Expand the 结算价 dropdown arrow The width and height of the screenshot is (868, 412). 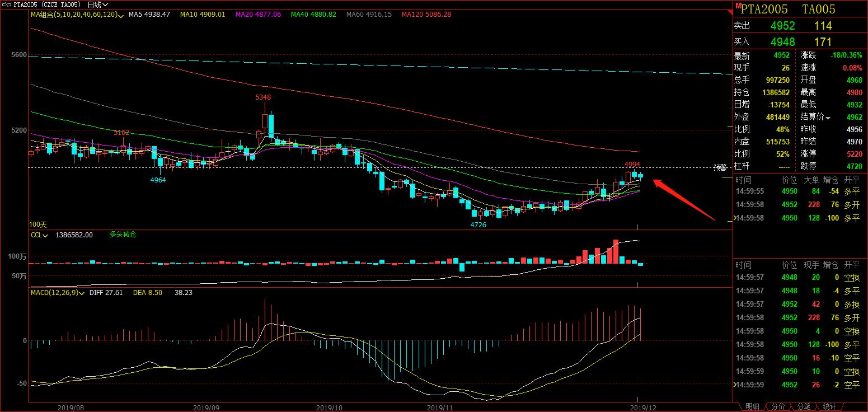[x=828, y=118]
